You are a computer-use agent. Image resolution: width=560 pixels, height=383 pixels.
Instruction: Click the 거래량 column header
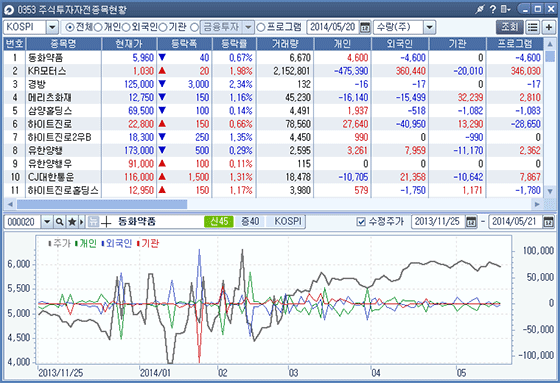(x=285, y=44)
